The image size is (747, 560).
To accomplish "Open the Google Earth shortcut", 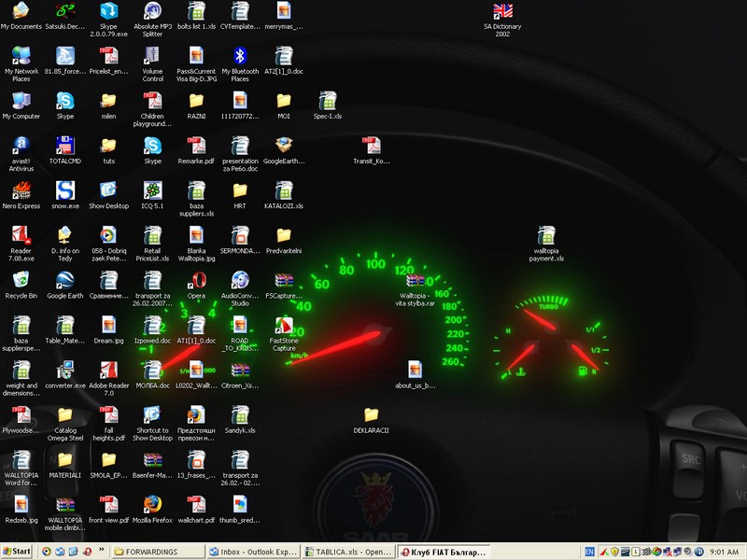I will coord(64,280).
